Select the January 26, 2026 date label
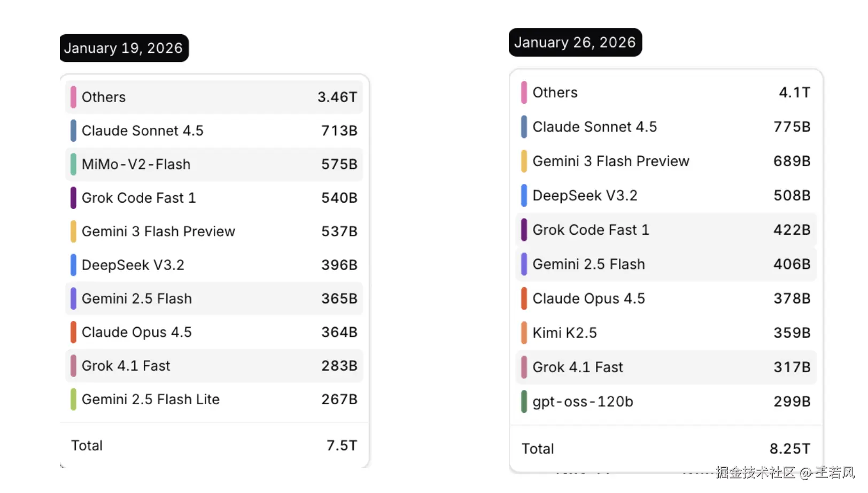Viewport: 868px width, 493px height. tap(575, 42)
